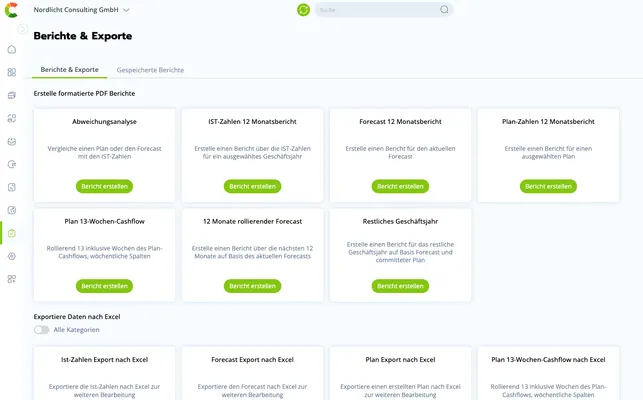This screenshot has height=400, width=643.
Task: Expand the Nordlicht Consulting GmbH company dropdown
Action: click(81, 10)
